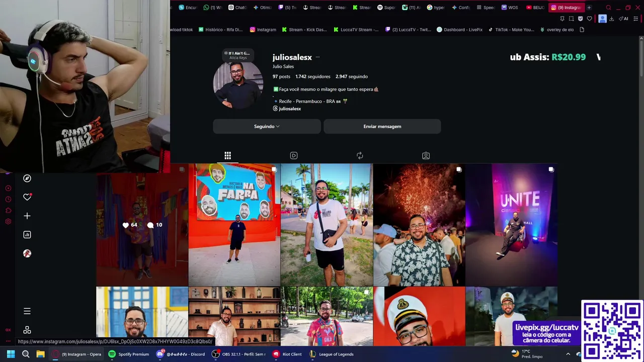Image resolution: width=644 pixels, height=362 pixels.
Task: Click the browser profile avatar icon
Action: (602, 19)
